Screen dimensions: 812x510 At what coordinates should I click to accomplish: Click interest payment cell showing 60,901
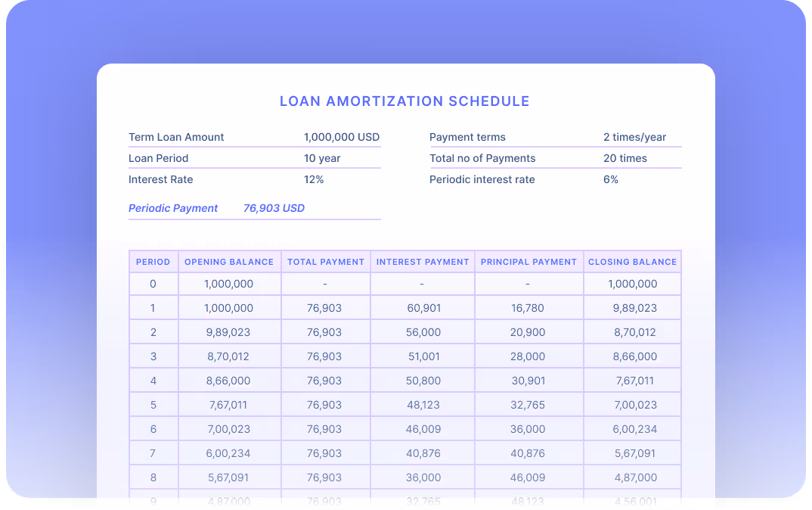423,308
